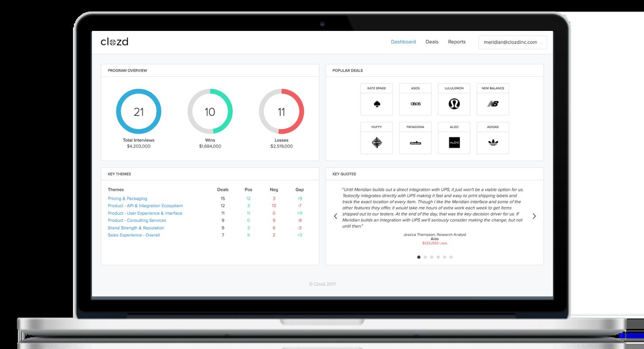
Task: Show the next key quote
Action: pyautogui.click(x=534, y=216)
